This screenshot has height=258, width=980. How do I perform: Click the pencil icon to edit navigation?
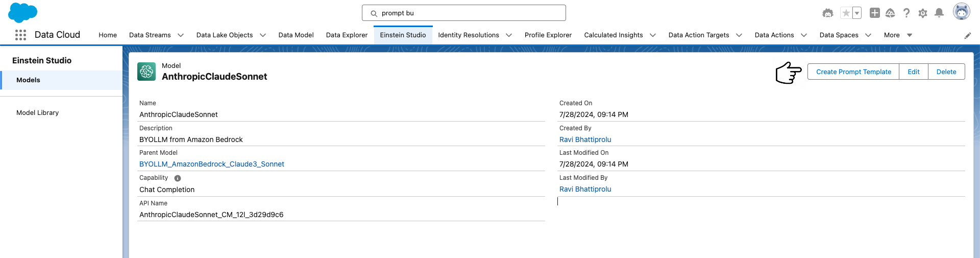click(x=967, y=35)
